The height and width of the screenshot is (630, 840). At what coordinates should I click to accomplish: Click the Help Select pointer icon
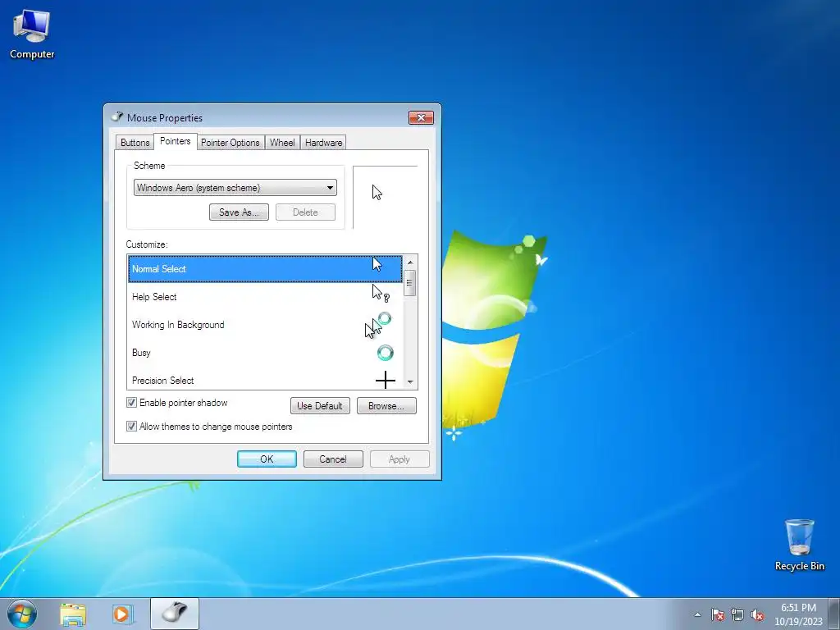(x=381, y=294)
